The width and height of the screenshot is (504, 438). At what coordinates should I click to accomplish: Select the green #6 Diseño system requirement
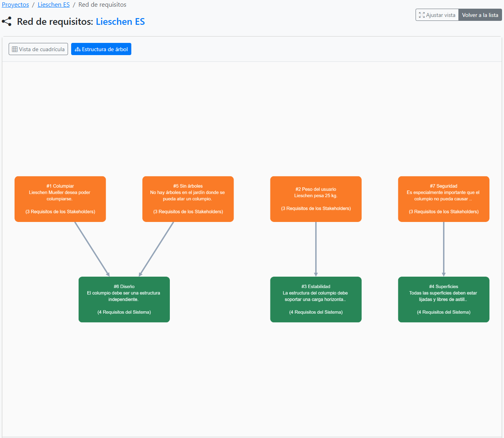coord(124,299)
